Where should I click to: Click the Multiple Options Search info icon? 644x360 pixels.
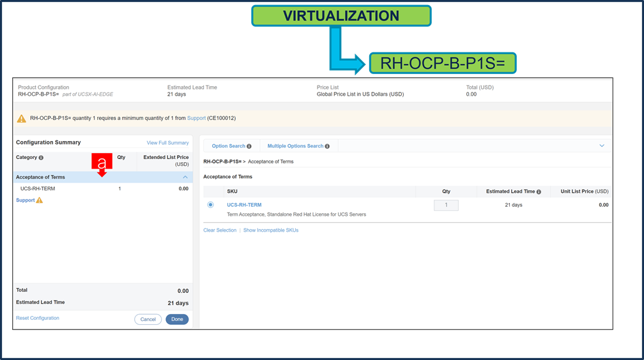[327, 146]
